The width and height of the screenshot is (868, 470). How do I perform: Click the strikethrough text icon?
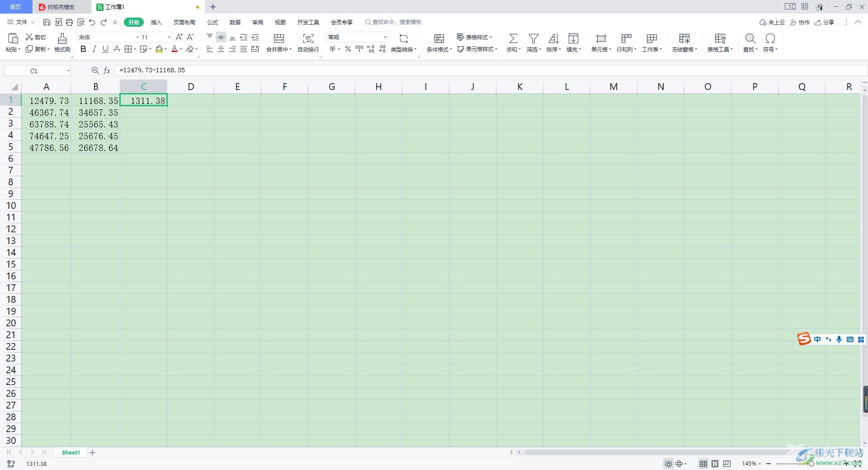click(x=117, y=49)
